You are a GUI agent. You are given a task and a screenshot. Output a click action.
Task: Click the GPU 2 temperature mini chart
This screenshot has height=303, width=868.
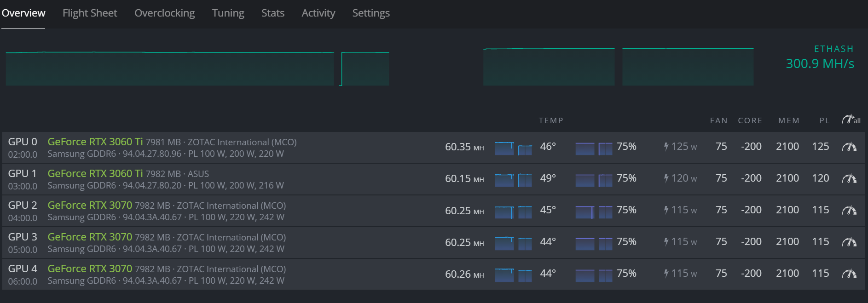pos(514,212)
